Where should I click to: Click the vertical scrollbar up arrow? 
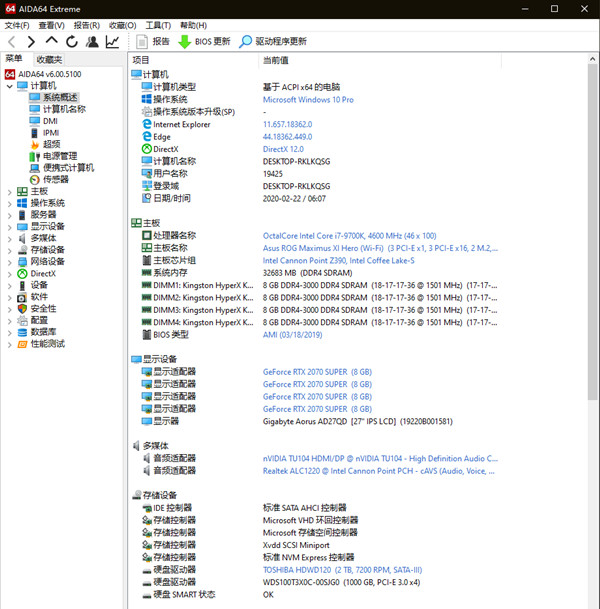(592, 59)
